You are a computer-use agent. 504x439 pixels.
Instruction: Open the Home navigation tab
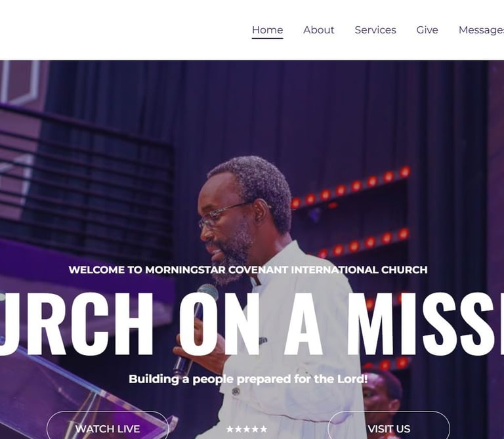coord(268,30)
